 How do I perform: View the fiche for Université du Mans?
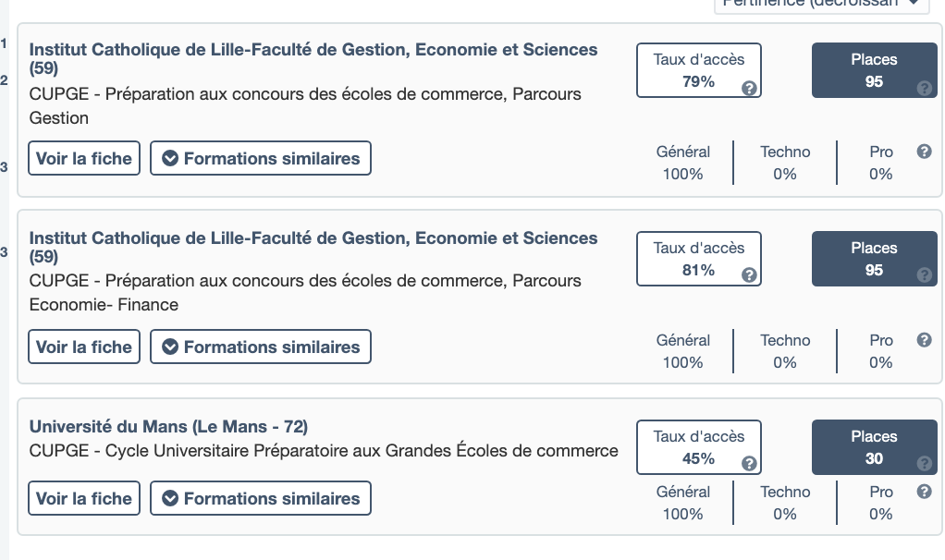[84, 498]
